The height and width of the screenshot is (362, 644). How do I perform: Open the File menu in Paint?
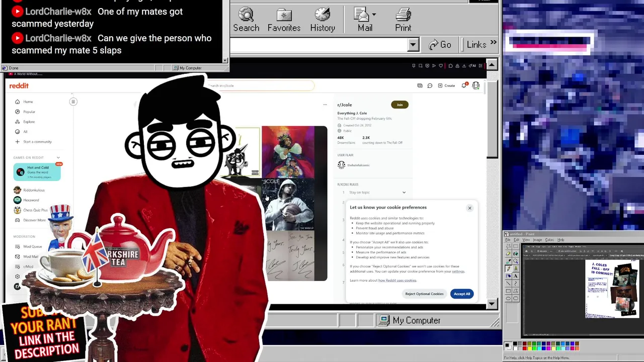click(x=508, y=240)
